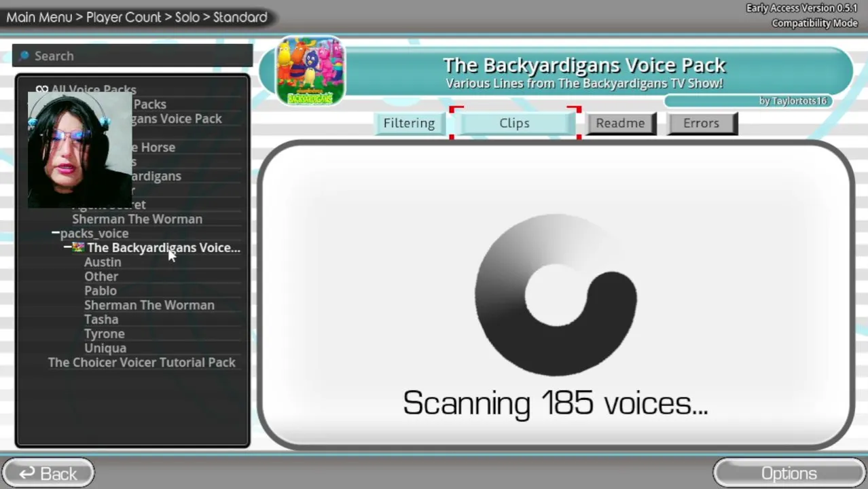868x489 pixels.
Task: Click the subtitle Various Lines from The Backyardigans
Action: tap(584, 84)
